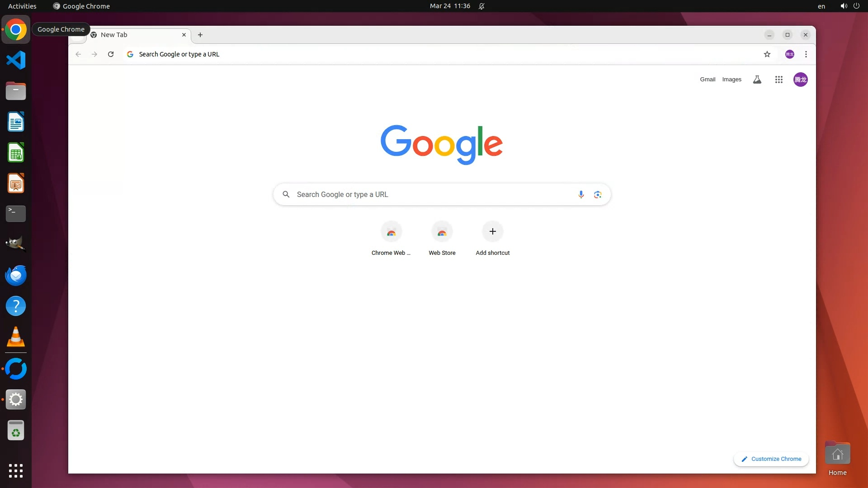Screen dimensions: 868x488
Task: Click the voice search microphone icon
Action: 581,194
